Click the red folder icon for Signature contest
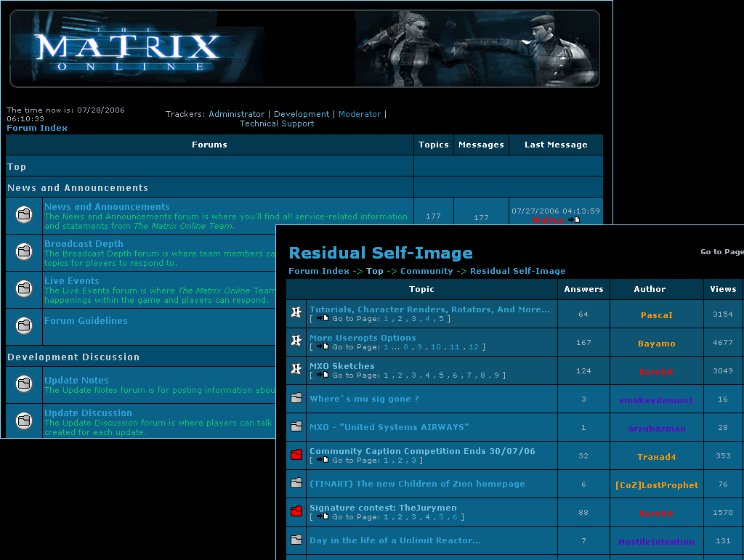The height and width of the screenshot is (560, 744). click(296, 511)
